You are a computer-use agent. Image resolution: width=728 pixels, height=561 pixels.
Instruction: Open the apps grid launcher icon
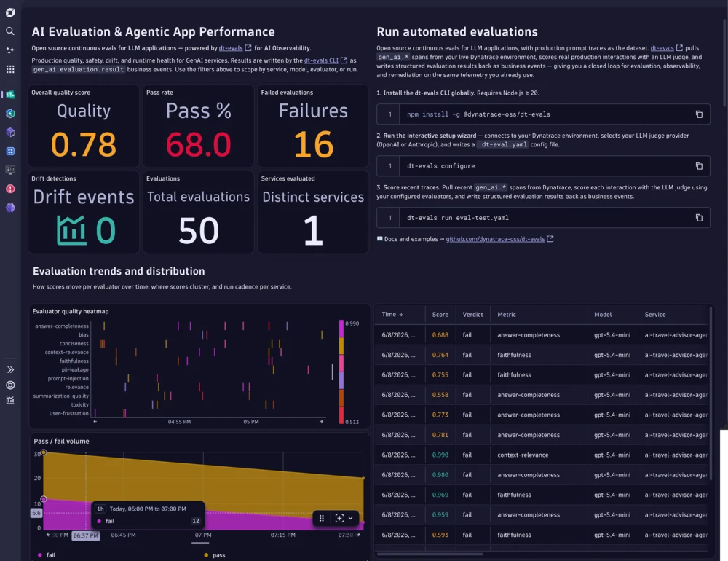coord(10,69)
